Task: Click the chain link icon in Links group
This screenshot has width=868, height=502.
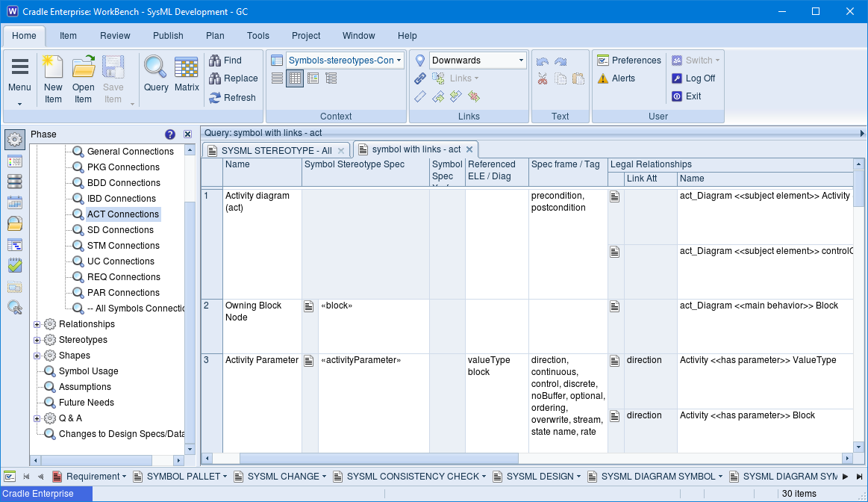Action: click(x=420, y=78)
